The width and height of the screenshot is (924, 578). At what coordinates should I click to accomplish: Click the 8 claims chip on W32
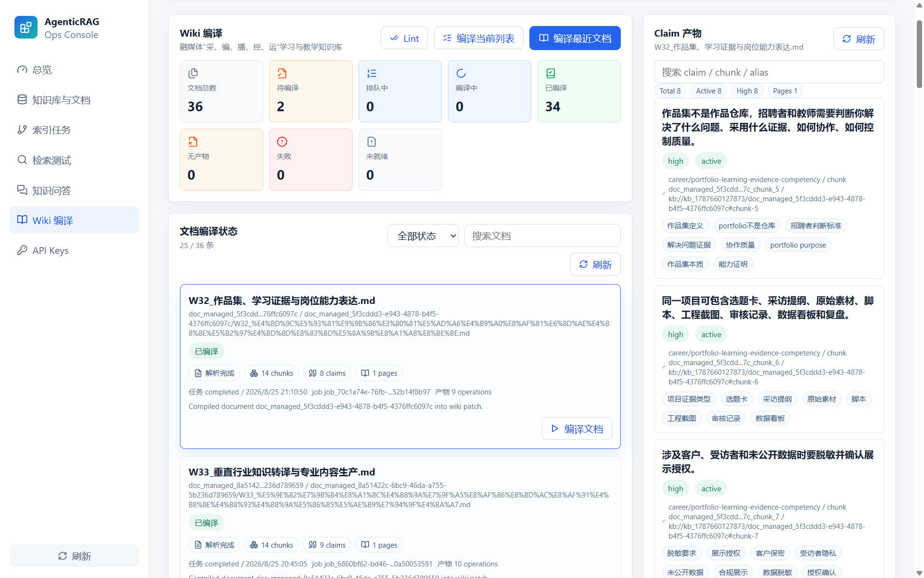pos(327,373)
